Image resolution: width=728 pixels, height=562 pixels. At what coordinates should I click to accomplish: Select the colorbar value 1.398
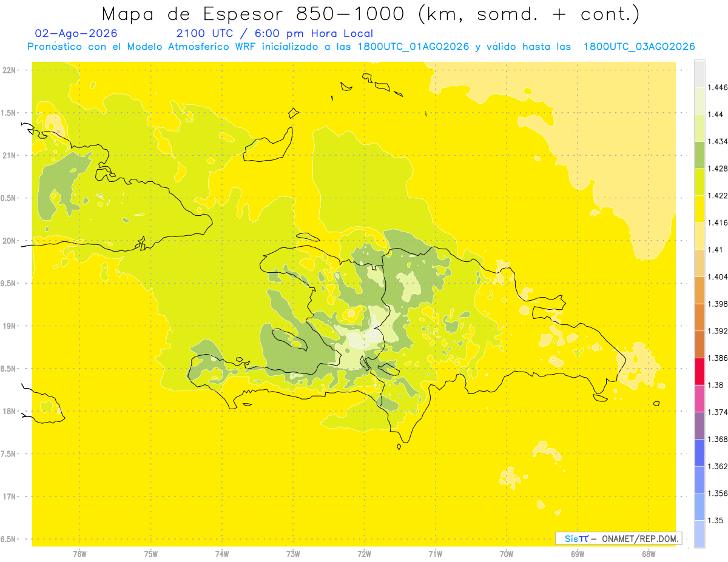(x=718, y=304)
